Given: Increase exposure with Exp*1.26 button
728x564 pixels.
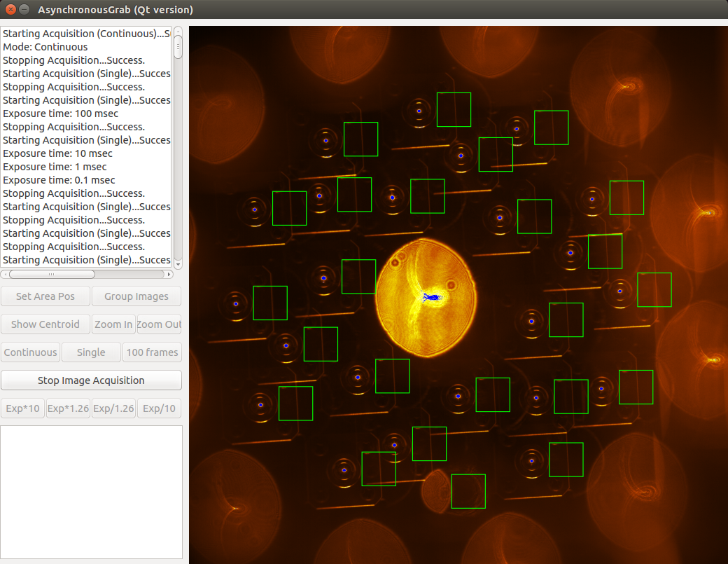Looking at the screenshot, I should pos(69,408).
